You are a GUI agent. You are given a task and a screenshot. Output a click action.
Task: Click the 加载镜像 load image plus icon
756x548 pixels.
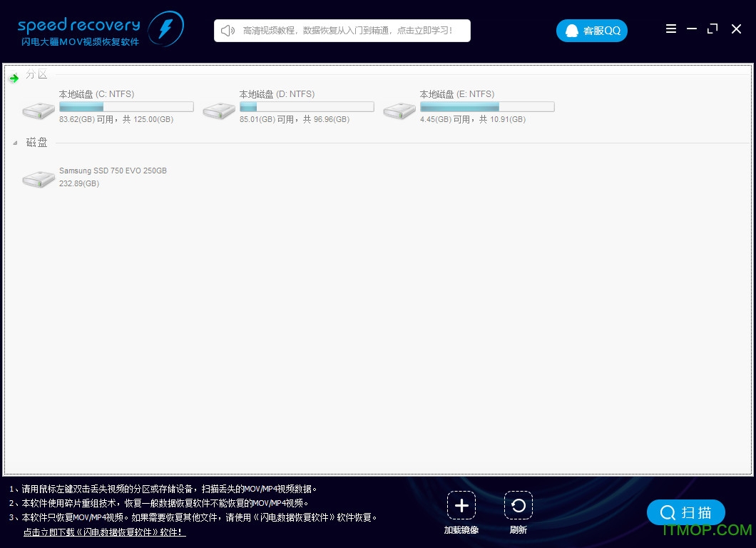click(461, 506)
